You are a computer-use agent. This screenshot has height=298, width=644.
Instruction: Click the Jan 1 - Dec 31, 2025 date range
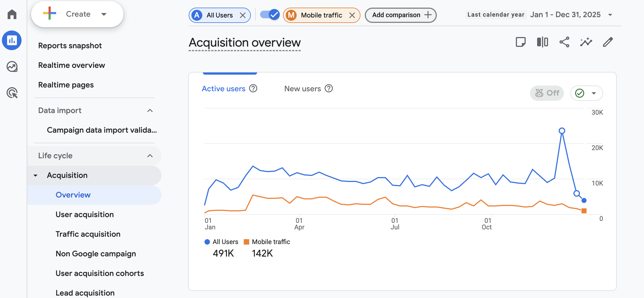565,14
